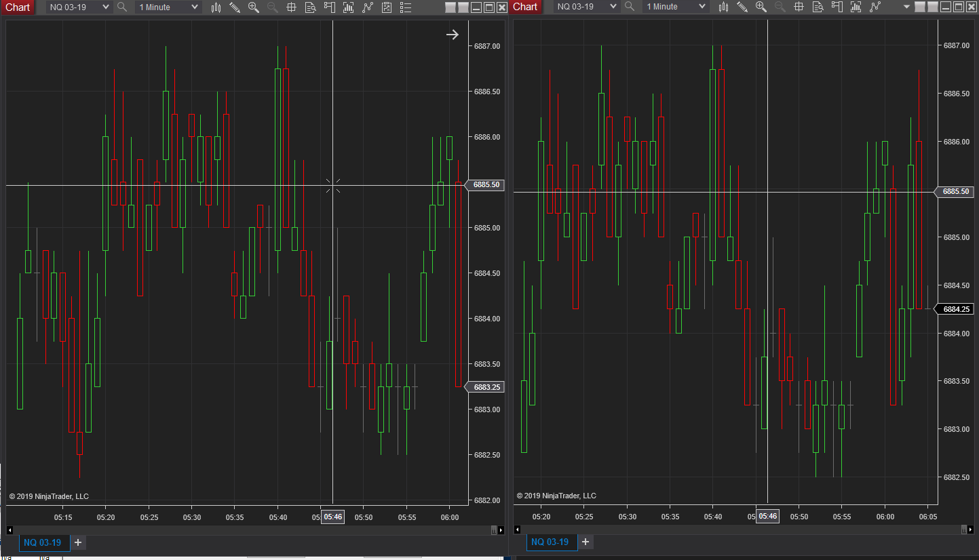979x560 pixels.
Task: Click the scrollbar thumb under the right chart
Action: pos(963,529)
